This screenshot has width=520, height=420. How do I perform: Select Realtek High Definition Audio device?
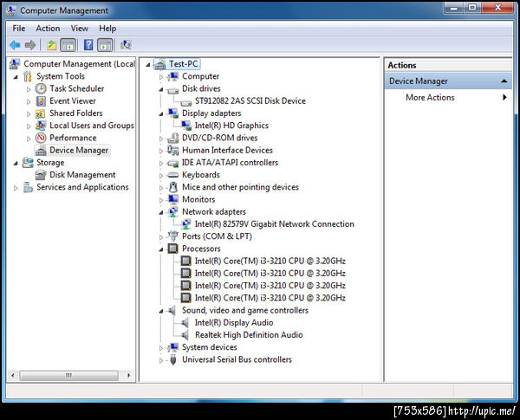pyautogui.click(x=249, y=335)
